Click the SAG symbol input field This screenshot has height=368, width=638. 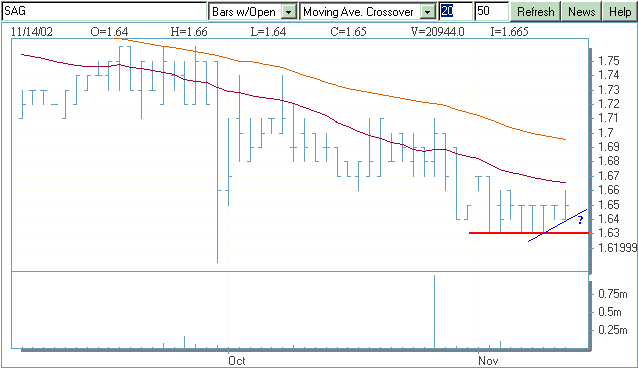pos(104,11)
